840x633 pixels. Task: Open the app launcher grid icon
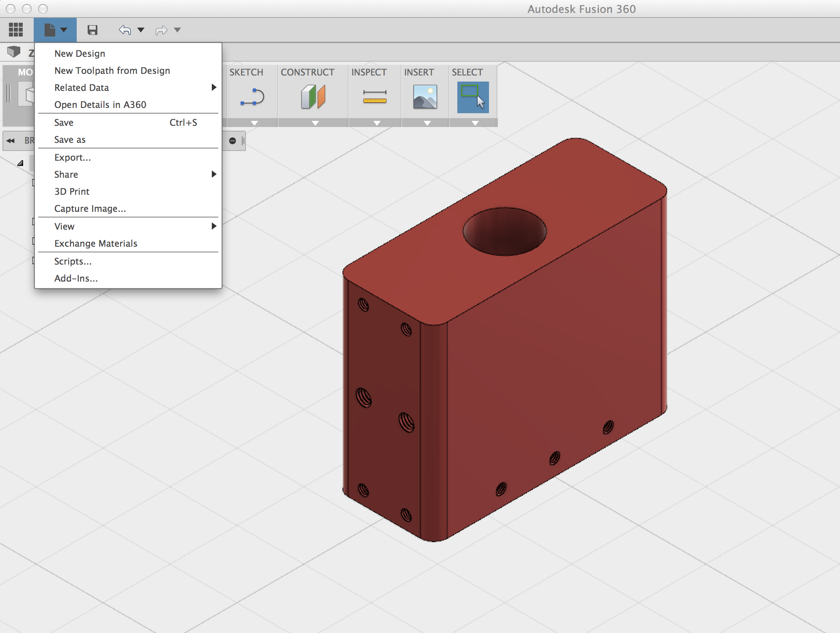point(15,29)
